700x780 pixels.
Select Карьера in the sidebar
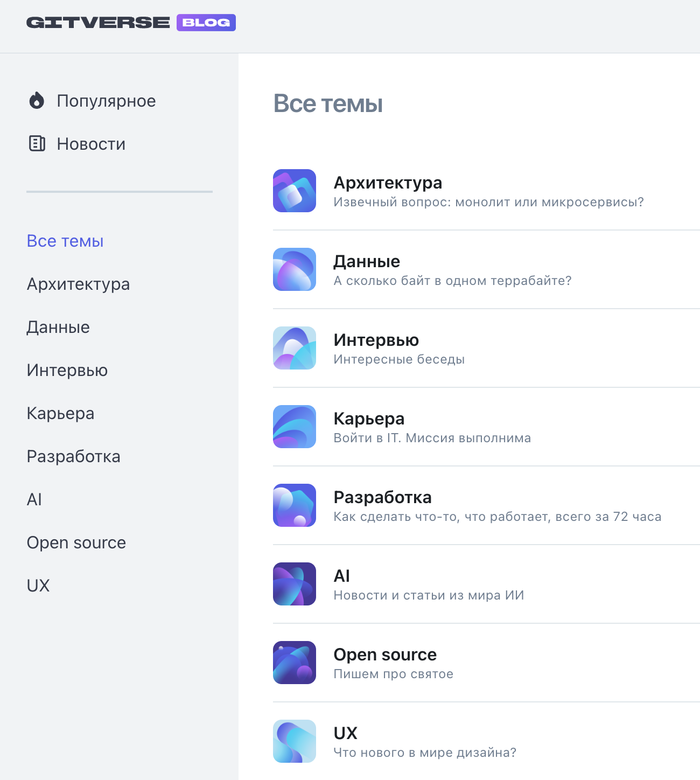(x=60, y=413)
